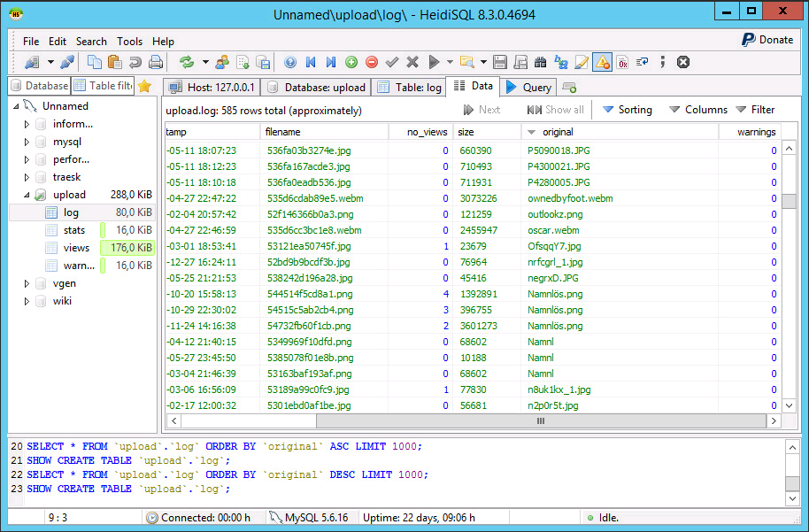This screenshot has height=532, width=809.
Task: Open Replace text icon
Action: coord(561,63)
